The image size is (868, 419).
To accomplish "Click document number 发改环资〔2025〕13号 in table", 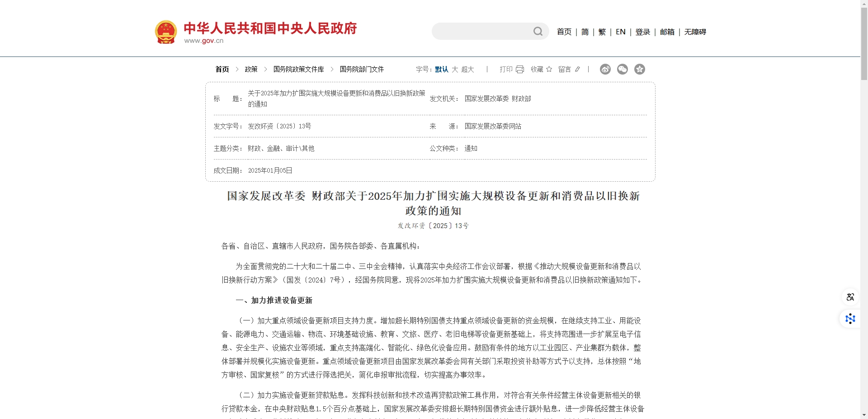I will pos(279,126).
